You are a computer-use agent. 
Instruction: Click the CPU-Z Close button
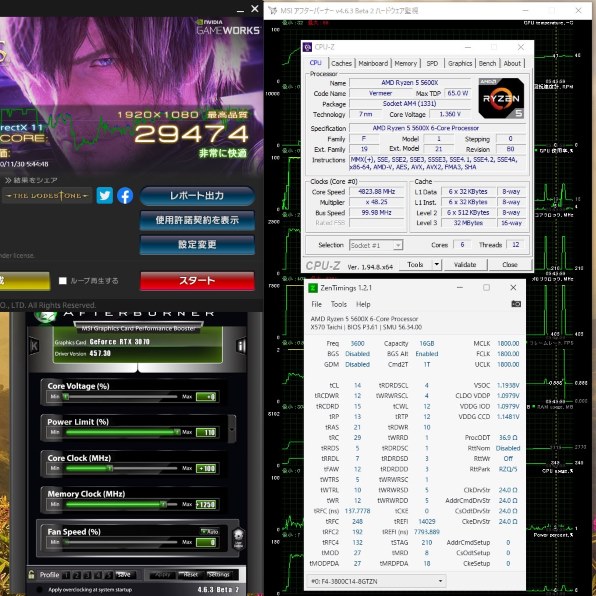510,265
